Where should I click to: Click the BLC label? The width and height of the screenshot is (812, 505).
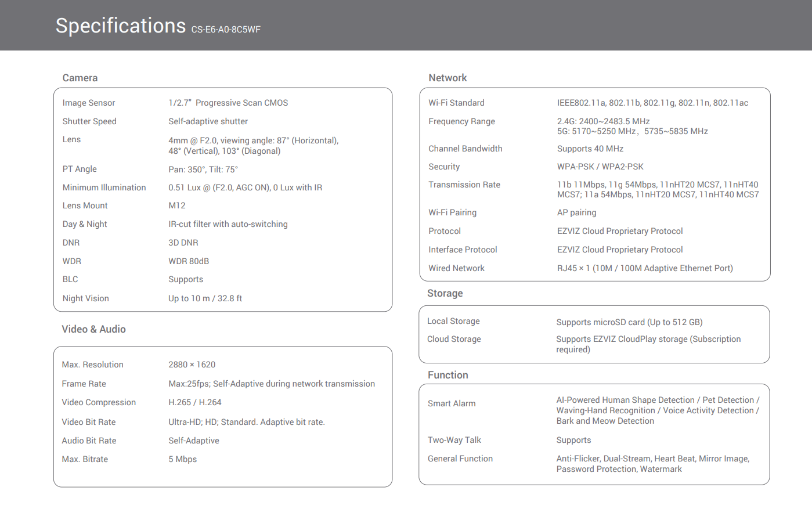point(70,279)
